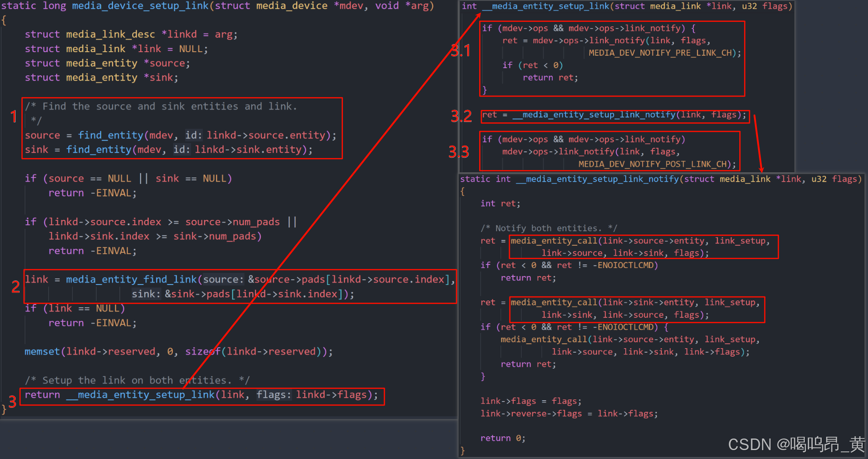Image resolution: width=868 pixels, height=459 pixels.
Task: Click 'linkd->source.index >= source->num_pads' condition
Action: pyautogui.click(x=164, y=222)
